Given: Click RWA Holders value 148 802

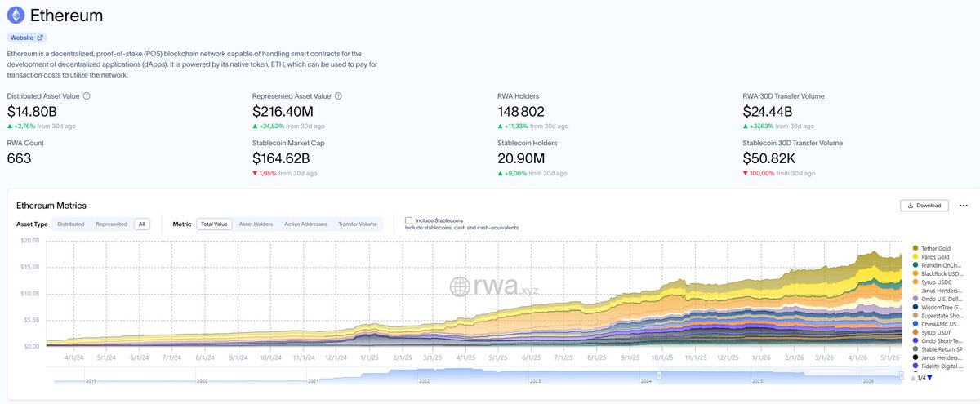Looking at the screenshot, I should [521, 112].
